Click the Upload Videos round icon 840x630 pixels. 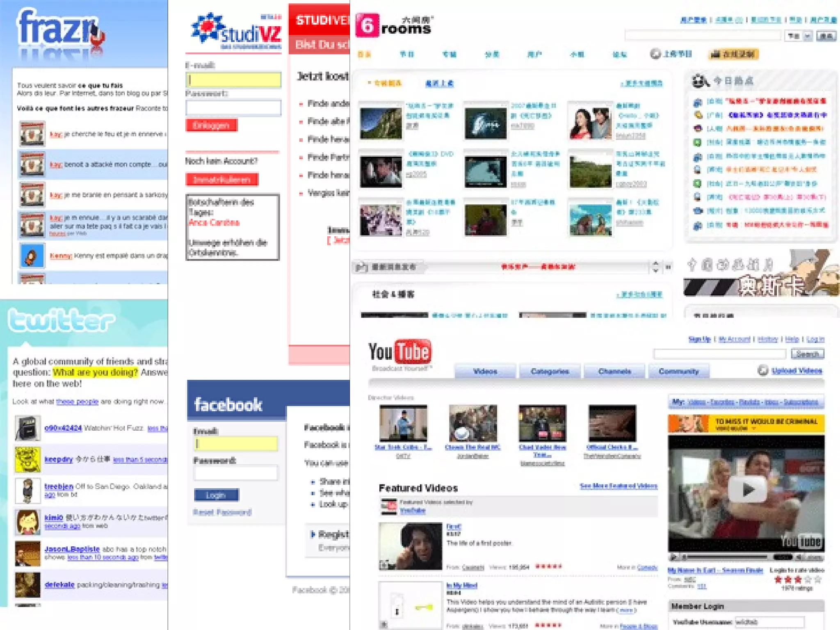[762, 371]
